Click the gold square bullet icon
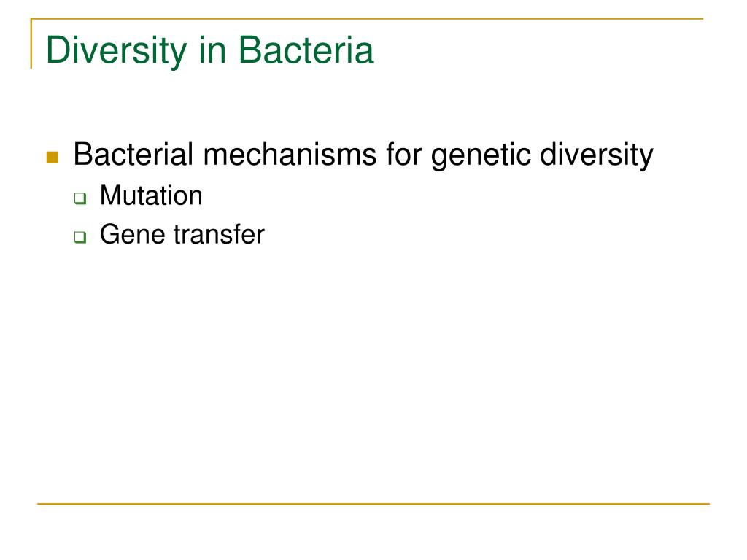The width and height of the screenshot is (747, 560). [x=53, y=157]
